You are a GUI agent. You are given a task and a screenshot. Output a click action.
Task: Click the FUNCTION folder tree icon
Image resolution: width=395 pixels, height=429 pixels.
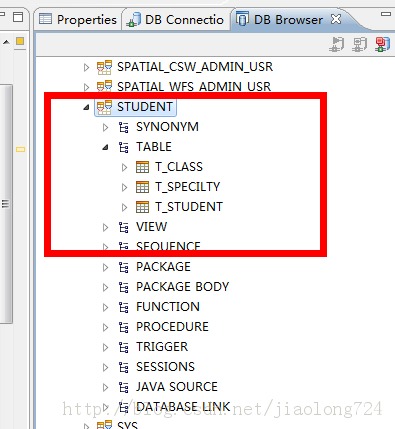point(124,307)
